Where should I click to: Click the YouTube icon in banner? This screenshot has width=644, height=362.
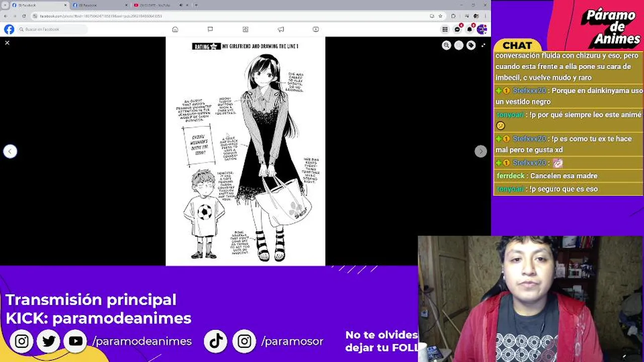[x=75, y=341]
